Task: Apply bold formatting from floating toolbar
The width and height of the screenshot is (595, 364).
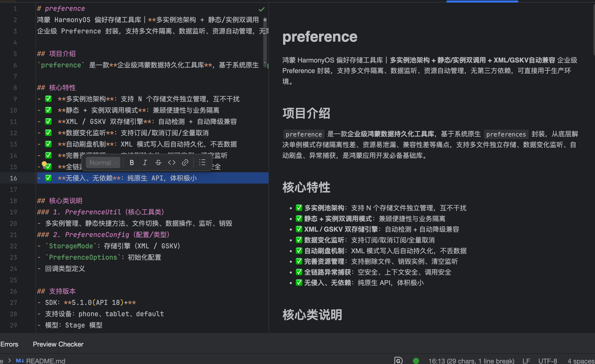Action: pyautogui.click(x=132, y=162)
